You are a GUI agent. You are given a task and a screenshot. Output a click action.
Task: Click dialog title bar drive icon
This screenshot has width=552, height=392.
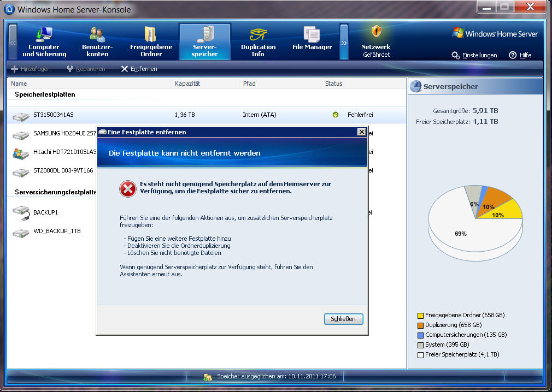click(x=103, y=132)
